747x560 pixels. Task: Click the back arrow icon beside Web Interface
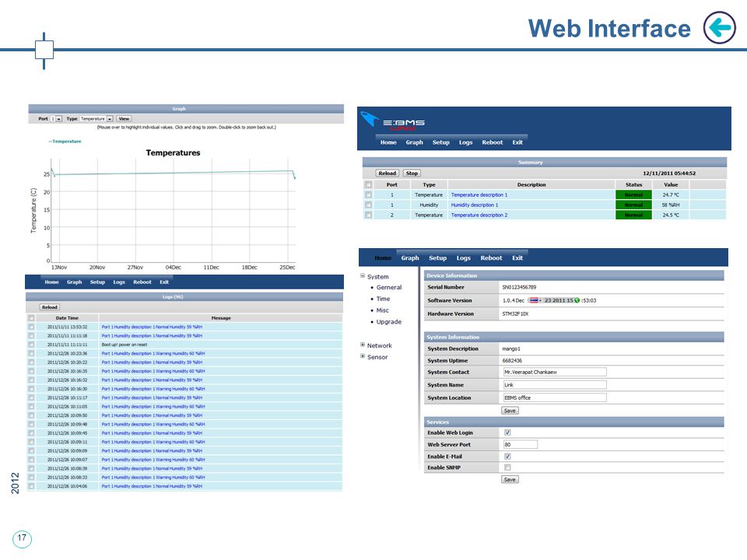point(719,28)
